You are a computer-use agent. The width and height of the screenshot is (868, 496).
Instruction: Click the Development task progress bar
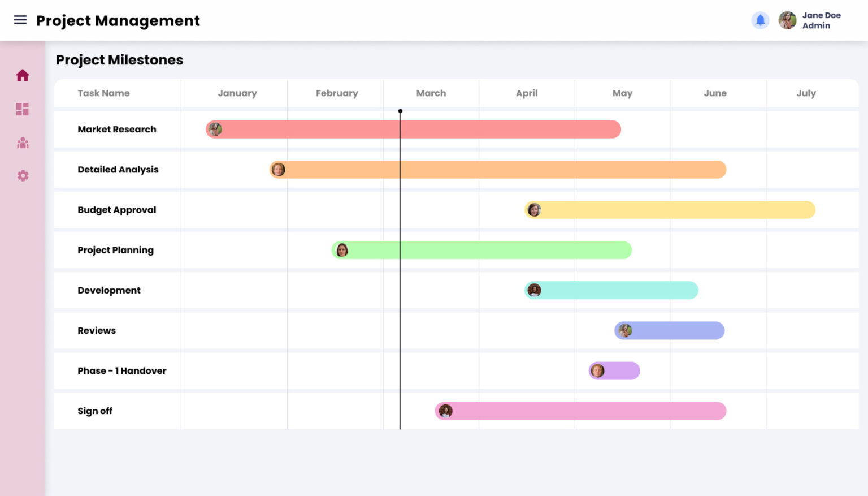point(610,290)
